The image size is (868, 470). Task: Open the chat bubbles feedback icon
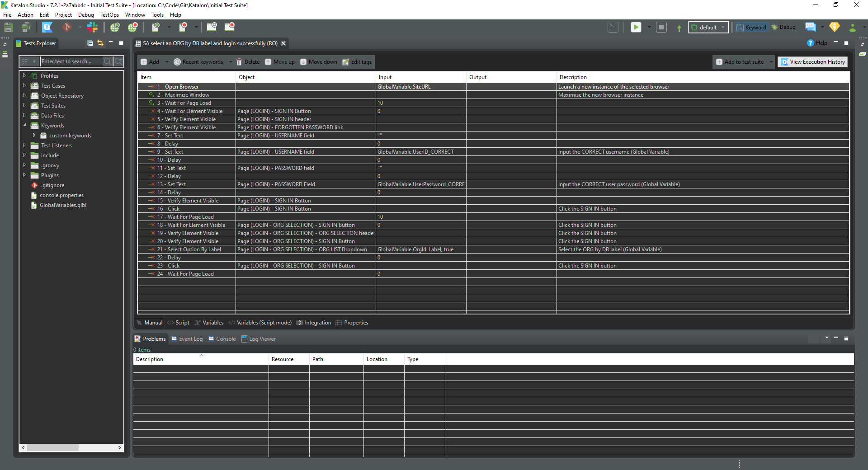click(x=811, y=27)
